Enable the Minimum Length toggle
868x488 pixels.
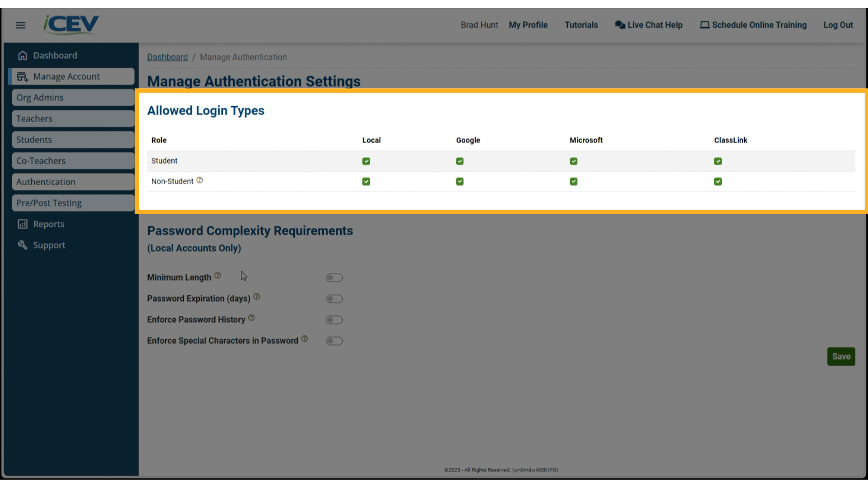pos(334,277)
